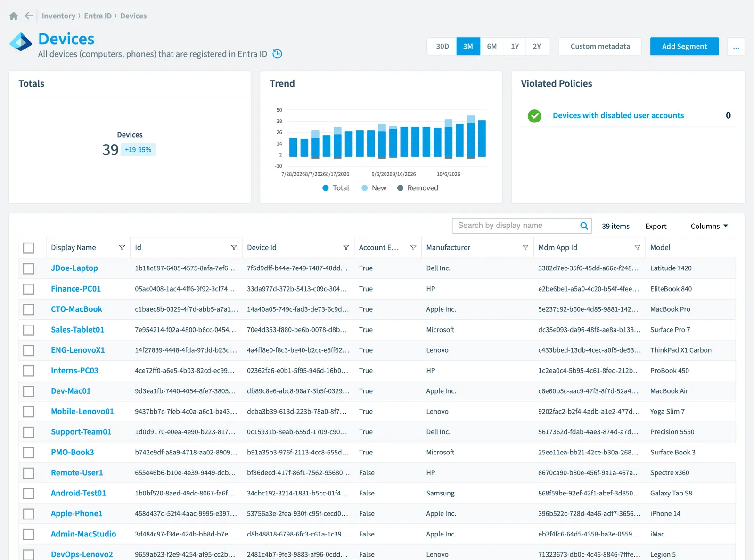Open the Account Enabled column filter
Screen dimensions: 754x560
click(x=413, y=248)
